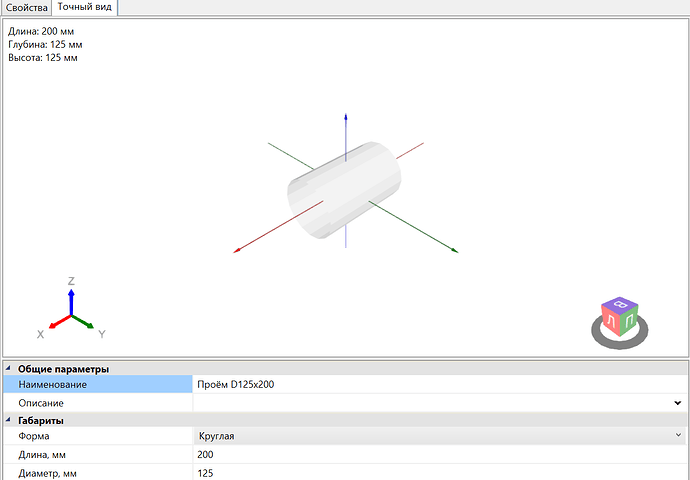Click the Длина: 200 мм overlay text
Viewport: 690px width, 480px height.
pos(41,32)
